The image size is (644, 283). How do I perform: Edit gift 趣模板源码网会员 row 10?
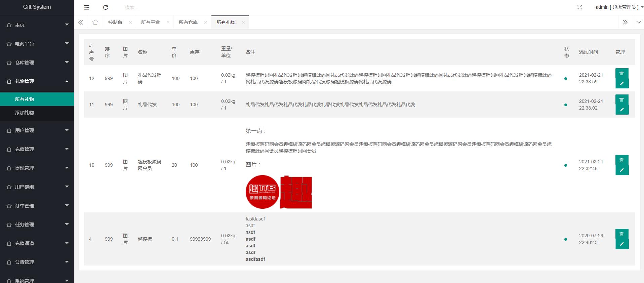point(622,170)
